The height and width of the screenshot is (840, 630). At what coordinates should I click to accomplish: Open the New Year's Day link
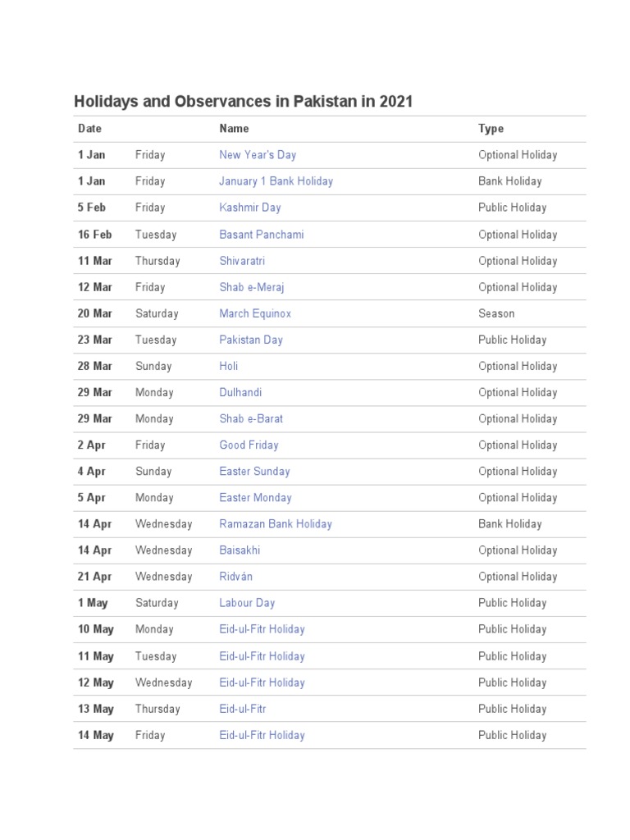click(258, 155)
